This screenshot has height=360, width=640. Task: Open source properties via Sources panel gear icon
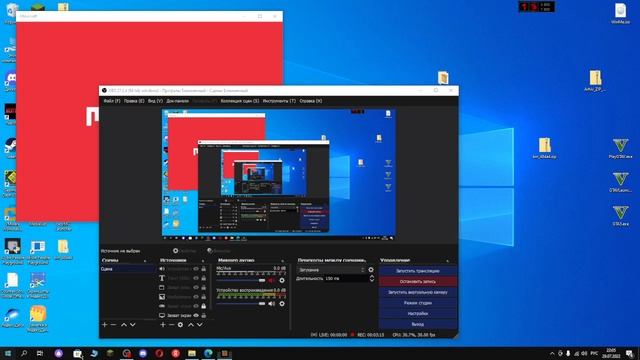(180, 324)
